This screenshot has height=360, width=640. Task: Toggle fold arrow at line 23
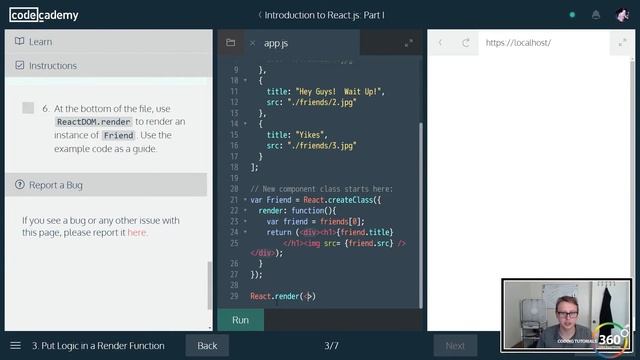click(245, 221)
